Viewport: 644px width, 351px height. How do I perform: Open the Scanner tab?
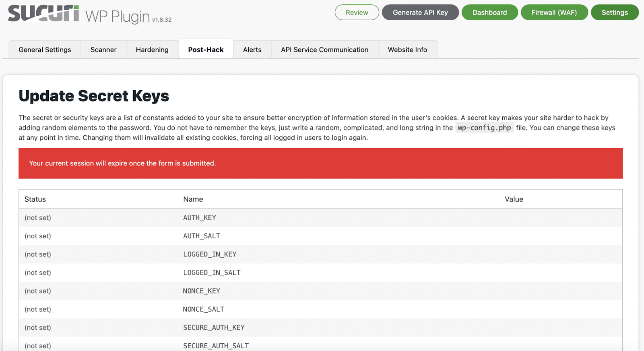point(103,50)
